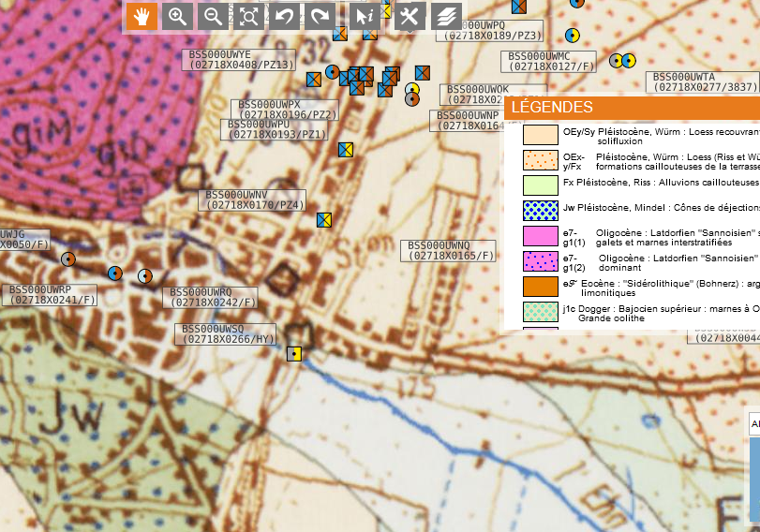This screenshot has width=760, height=532.
Task: Go back to previous map view
Action: [284, 16]
